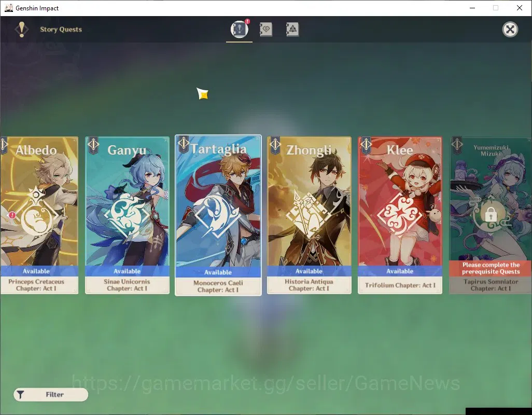
Task: Click the quest banner icon on Mizuki card
Action: click(x=457, y=145)
